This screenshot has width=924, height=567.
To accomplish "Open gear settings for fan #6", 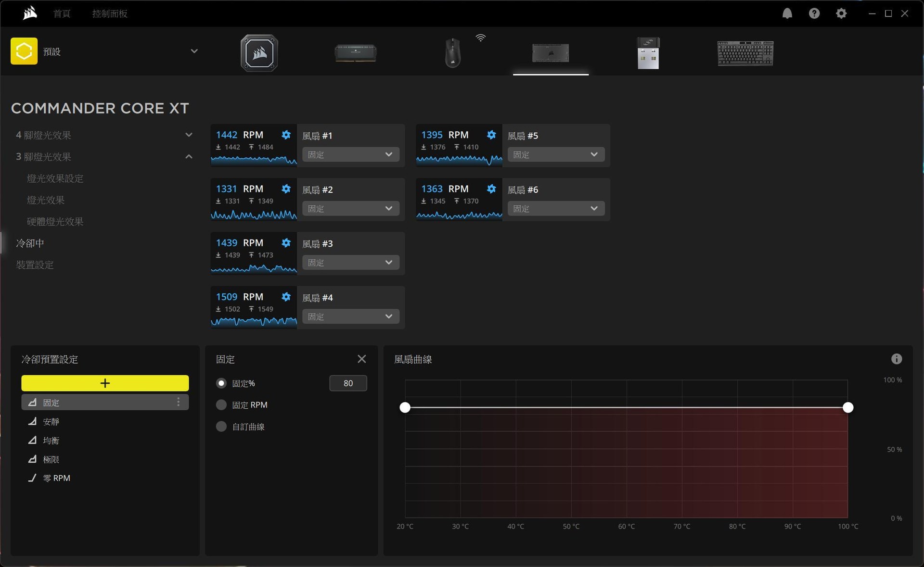I will [491, 189].
